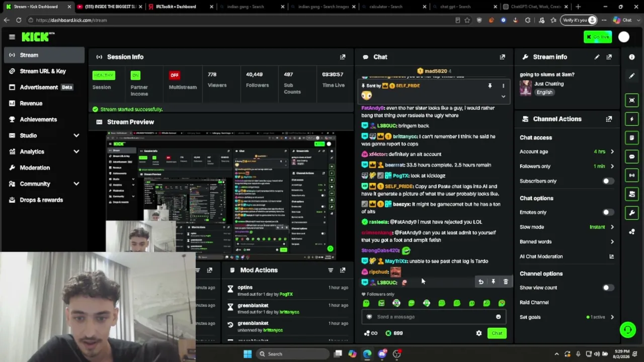This screenshot has width=644, height=362.
Task: Click the lightning bolt icon in the right rail
Action: tap(632, 119)
